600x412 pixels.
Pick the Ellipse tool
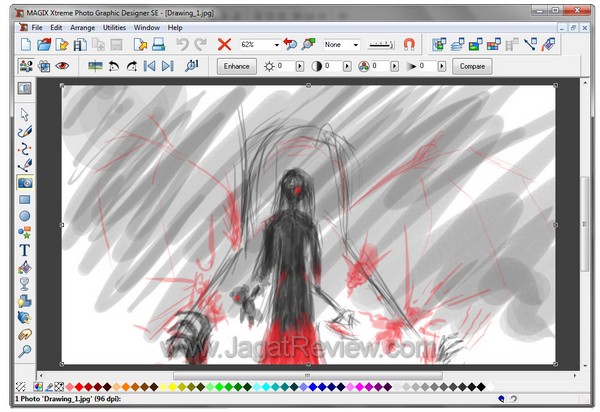pos(25,216)
